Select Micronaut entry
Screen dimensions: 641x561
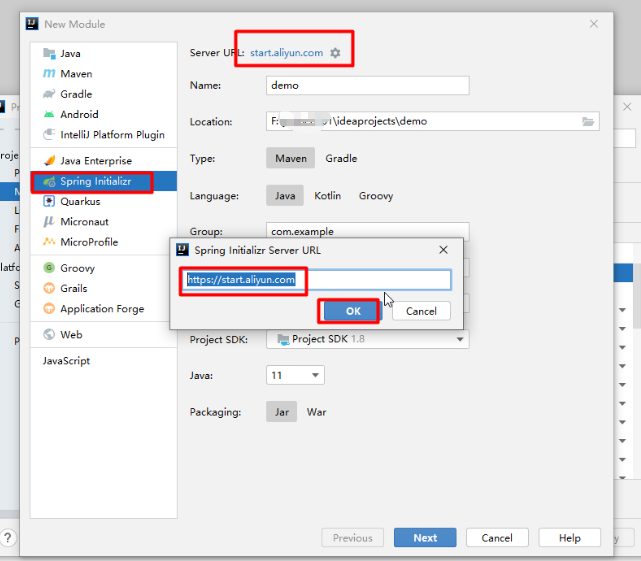(103, 222)
